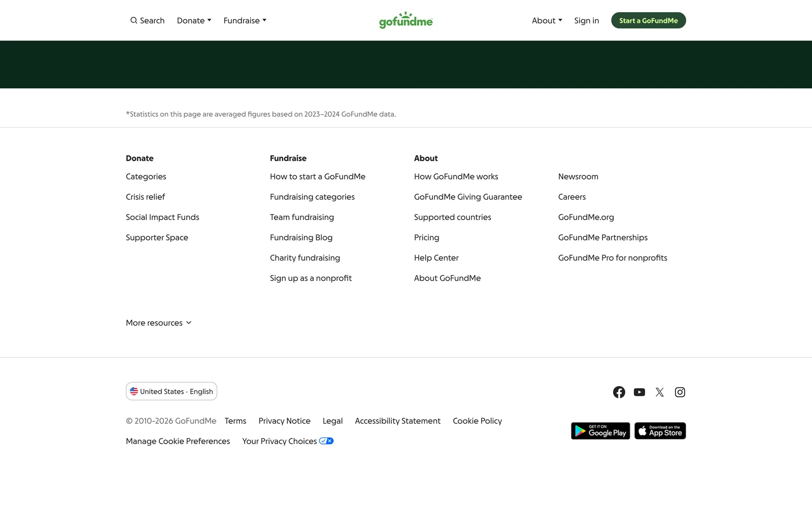Open Team fundraising link
This screenshot has width=812, height=508.
point(302,217)
